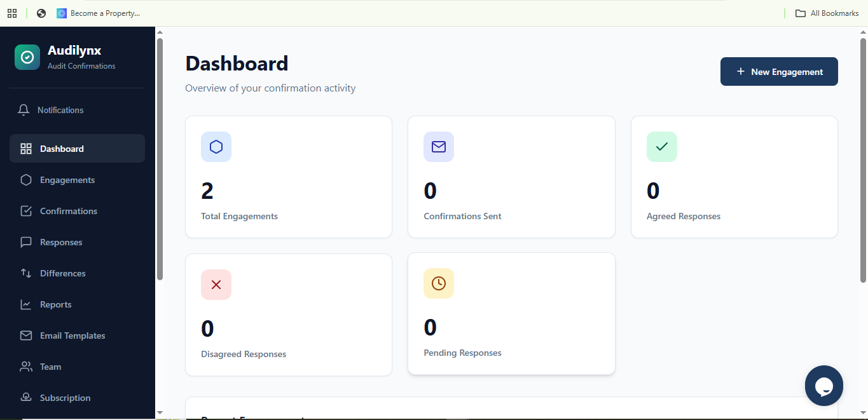Viewport: 868px width, 420px height.
Task: Click the Team people icon
Action: [26, 367]
